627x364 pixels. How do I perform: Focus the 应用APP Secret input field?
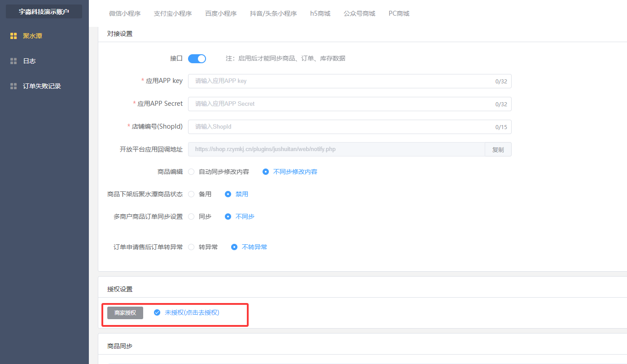click(350, 104)
